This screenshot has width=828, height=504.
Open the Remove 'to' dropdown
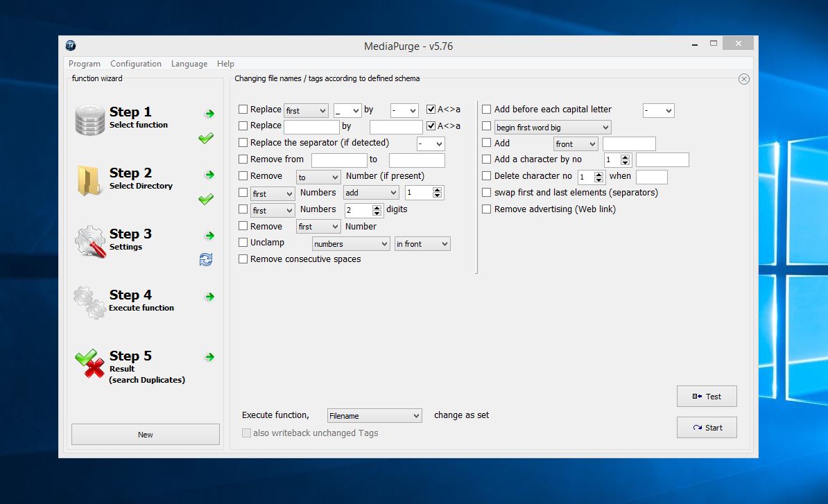[318, 177]
